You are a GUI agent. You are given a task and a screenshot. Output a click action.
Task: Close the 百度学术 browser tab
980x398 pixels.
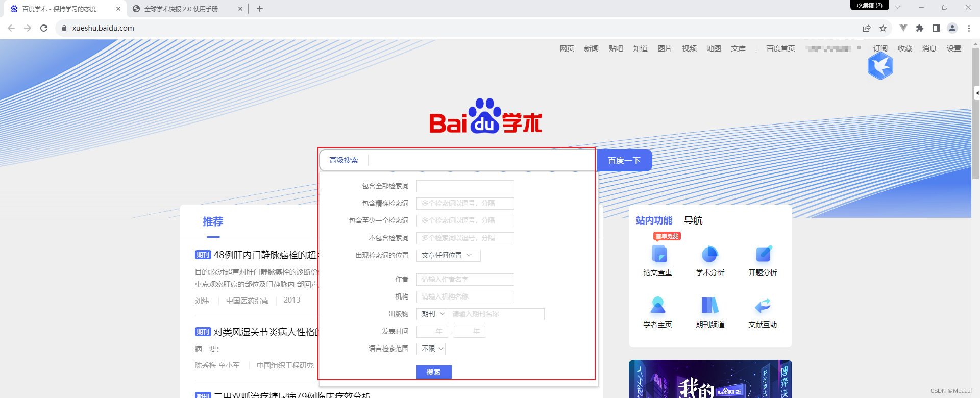click(x=118, y=9)
